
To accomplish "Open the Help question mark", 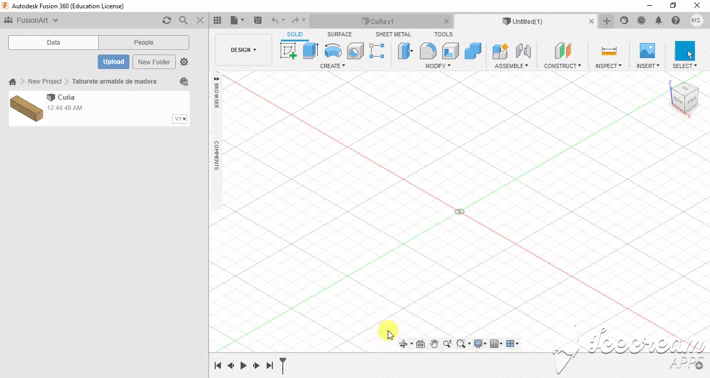I will (676, 20).
